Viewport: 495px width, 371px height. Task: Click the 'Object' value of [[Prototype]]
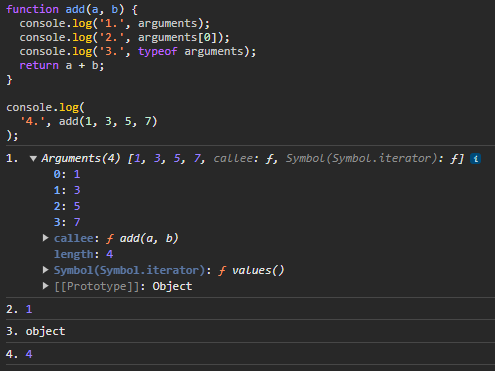click(x=172, y=286)
